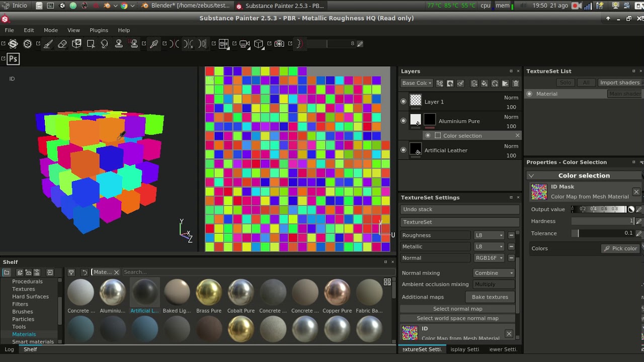Open the shelf filter funnel icon
The width and height of the screenshot is (644, 362).
click(x=71, y=273)
